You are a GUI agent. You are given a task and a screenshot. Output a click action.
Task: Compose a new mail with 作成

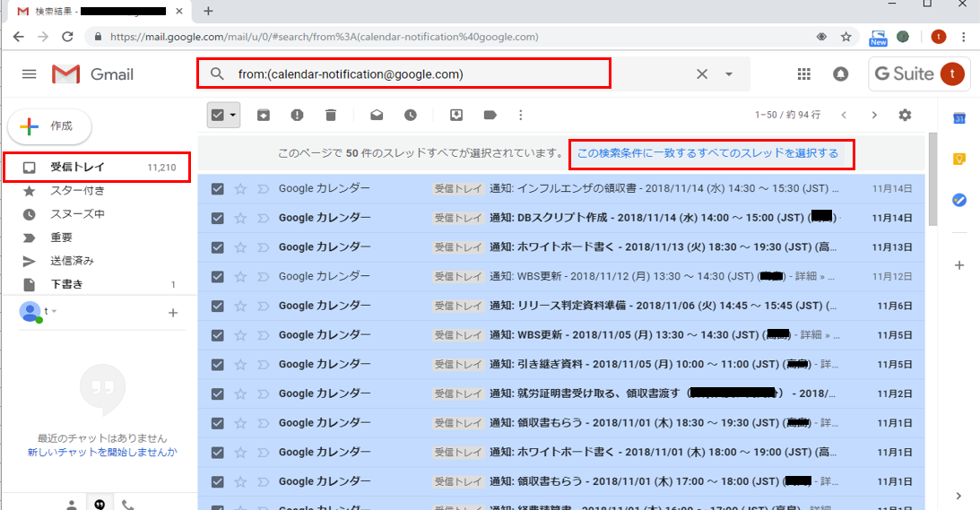pos(49,126)
